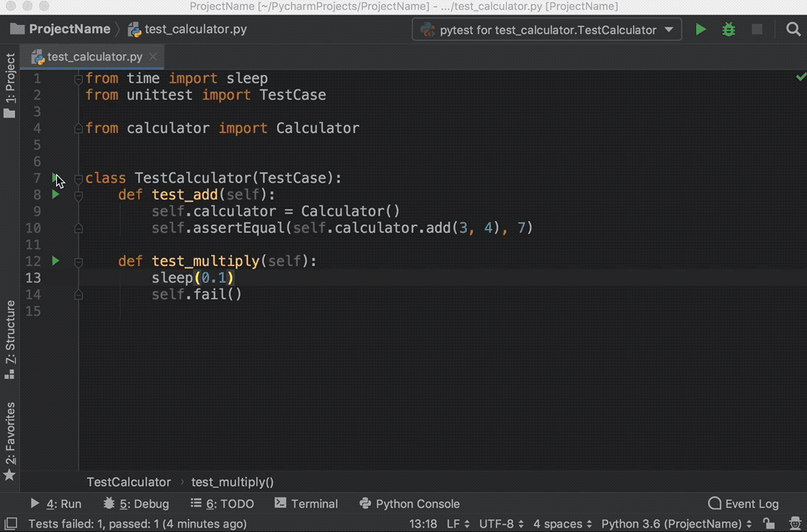Open the Python Console panel
The image size is (807, 532).
409,503
